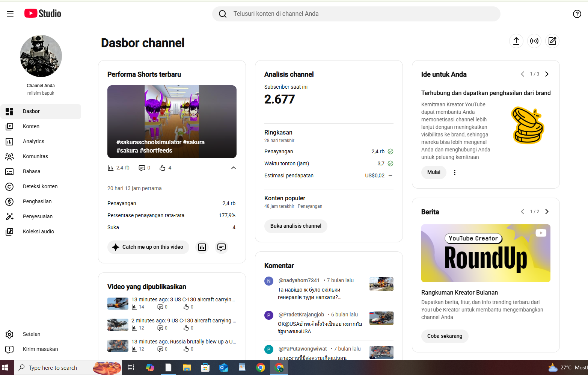Viewport: 588px width, 375px height.
Task: Click the Buka analisis channel button
Action: coord(296,226)
